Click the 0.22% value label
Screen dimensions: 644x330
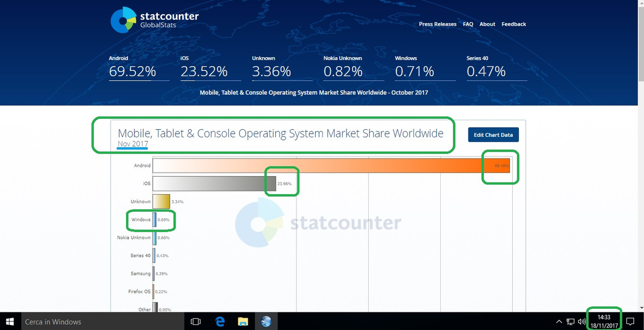coord(162,292)
